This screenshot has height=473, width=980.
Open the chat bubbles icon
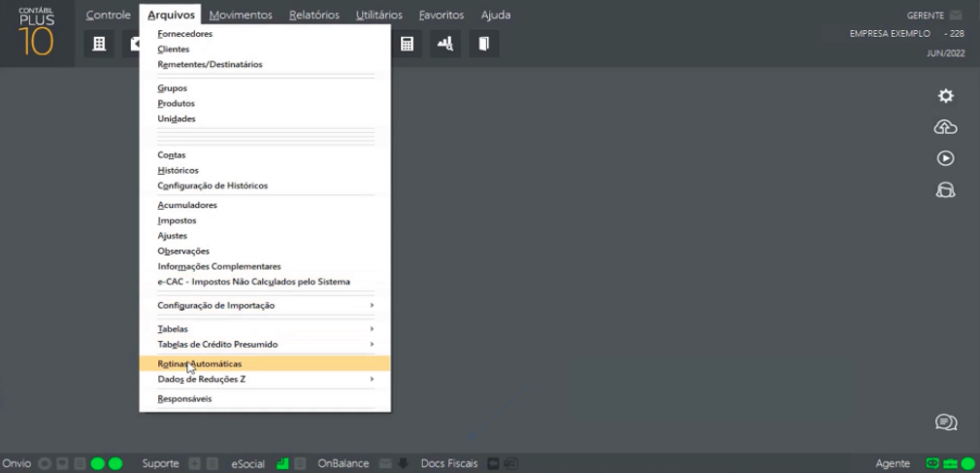pyautogui.click(x=945, y=422)
